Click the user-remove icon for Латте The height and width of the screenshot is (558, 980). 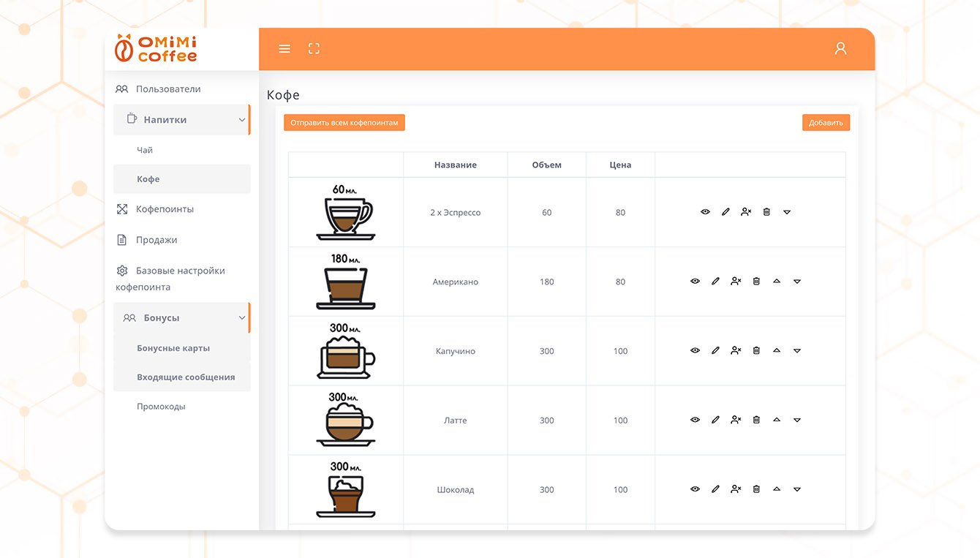(x=736, y=421)
